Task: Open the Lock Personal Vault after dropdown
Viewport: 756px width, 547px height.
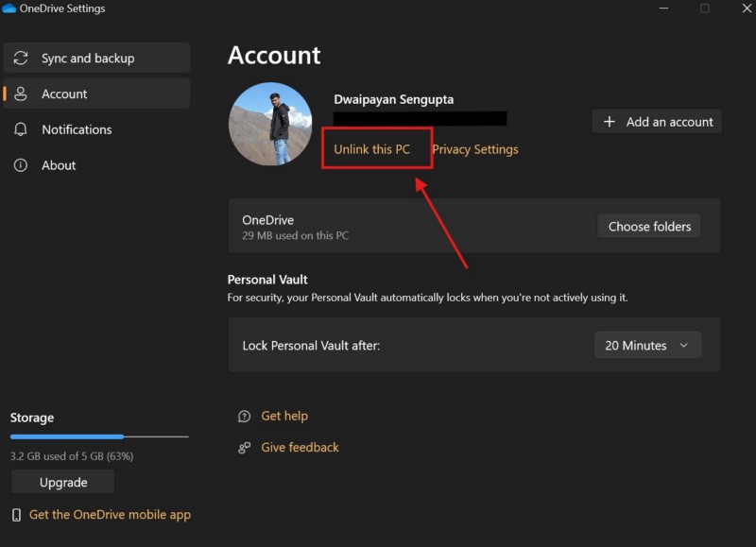Action: pos(646,345)
